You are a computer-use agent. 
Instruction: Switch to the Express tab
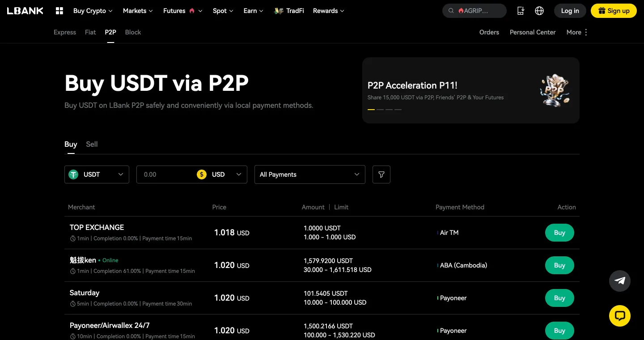pyautogui.click(x=65, y=32)
